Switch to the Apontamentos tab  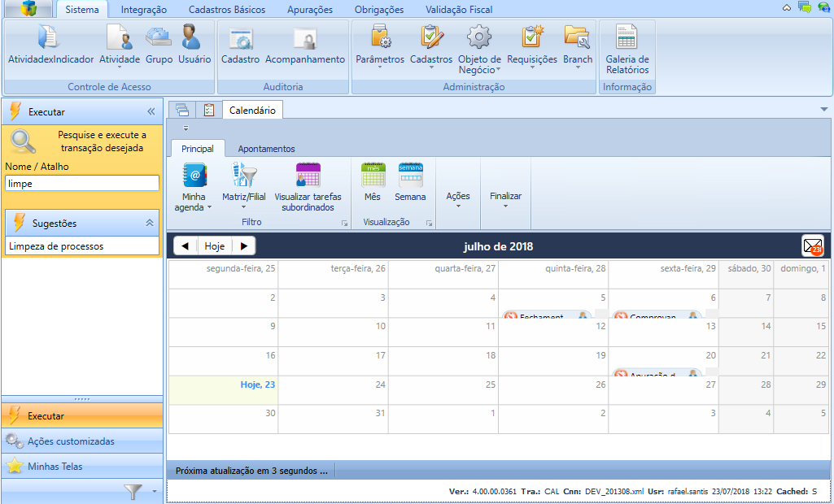coord(266,149)
